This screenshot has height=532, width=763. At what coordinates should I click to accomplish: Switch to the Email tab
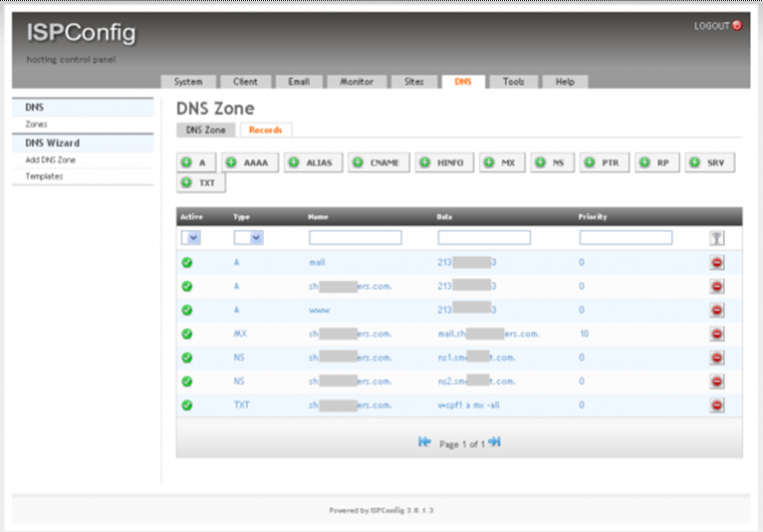299,82
